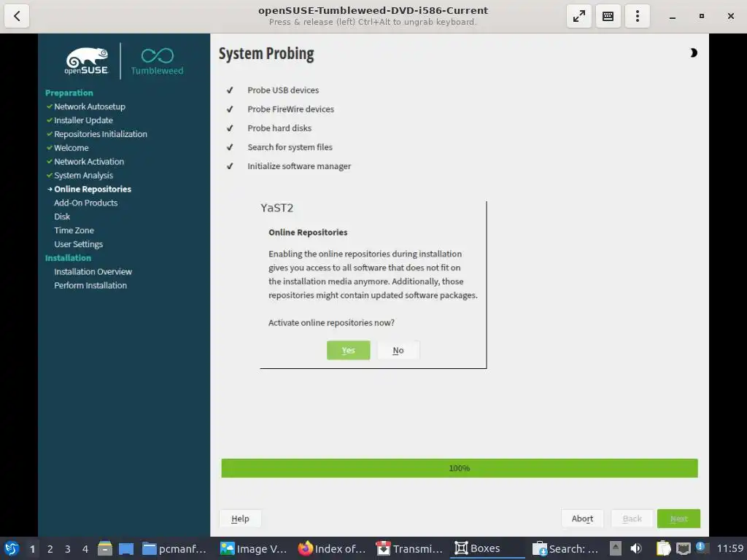Open the keyboard shortcuts icon in header
Image resolution: width=747 pixels, height=560 pixels.
(608, 16)
